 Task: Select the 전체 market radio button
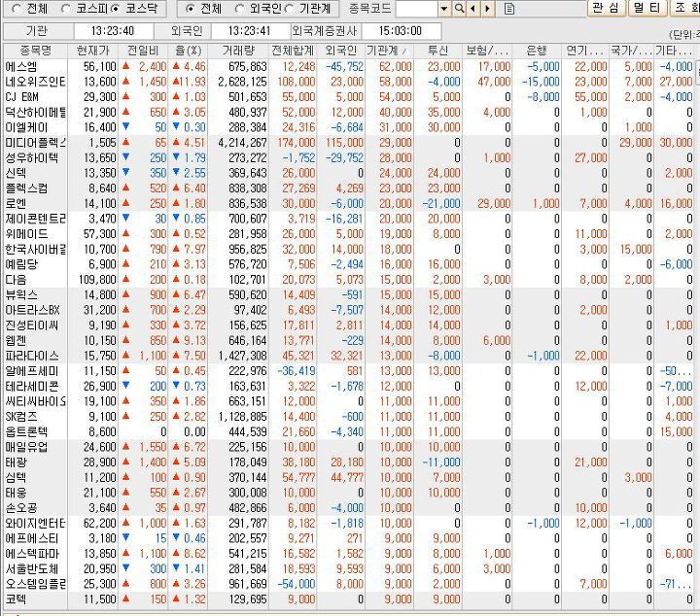coord(17,9)
